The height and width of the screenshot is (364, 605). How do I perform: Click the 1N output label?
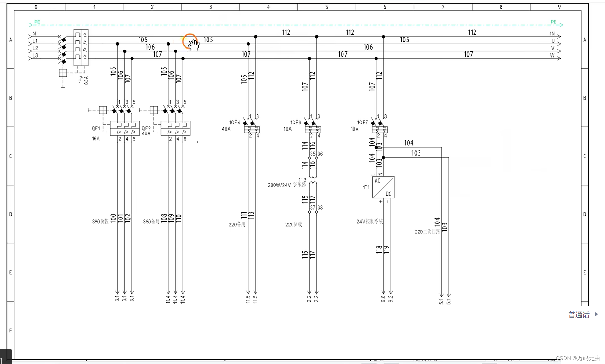click(552, 33)
